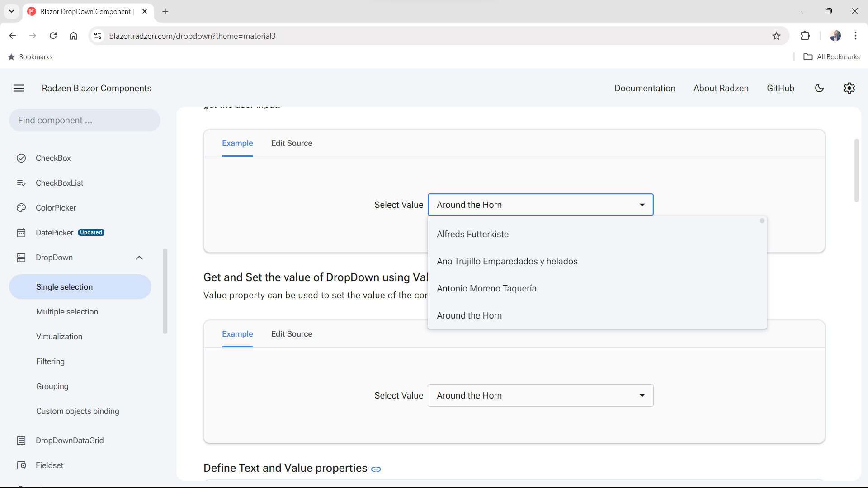Click the DropDownDataGrid icon in sidebar
Image resolution: width=868 pixels, height=488 pixels.
click(21, 440)
